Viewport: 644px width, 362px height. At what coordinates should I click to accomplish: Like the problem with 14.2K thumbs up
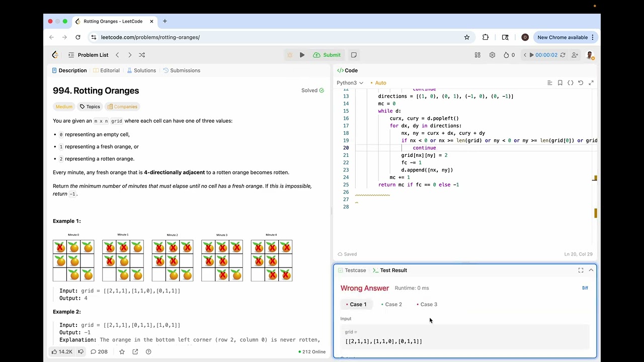pyautogui.click(x=62, y=351)
